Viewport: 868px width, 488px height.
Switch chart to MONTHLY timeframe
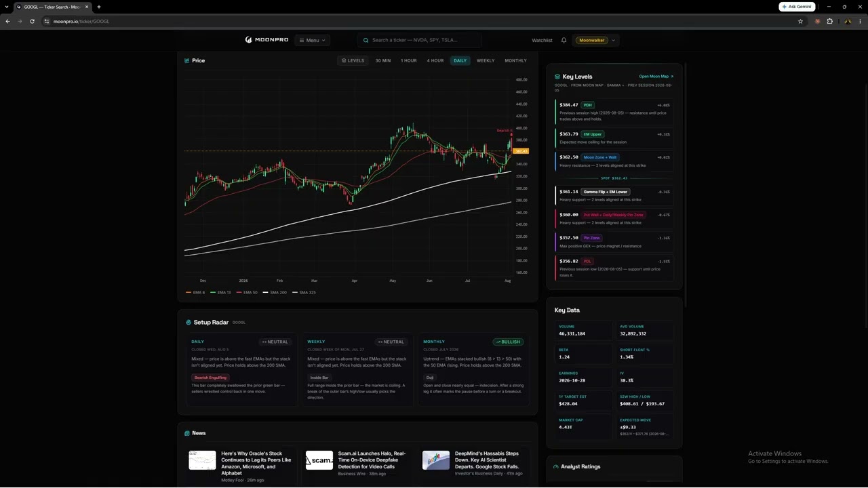coord(515,60)
